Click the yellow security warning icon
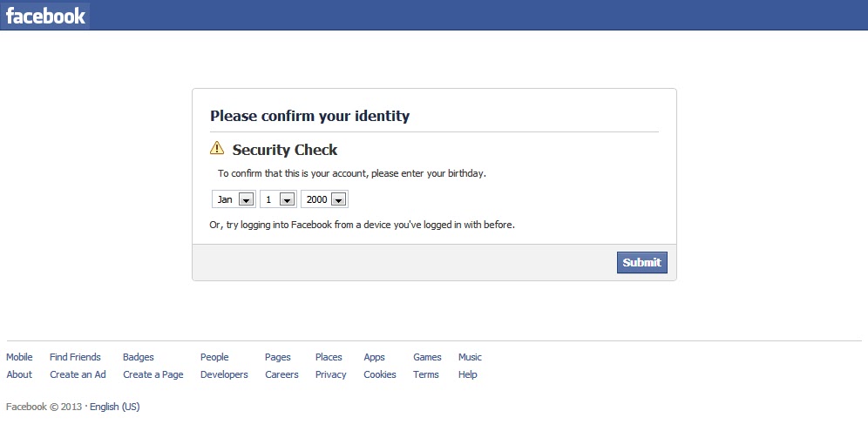The image size is (868, 431). pos(217,149)
